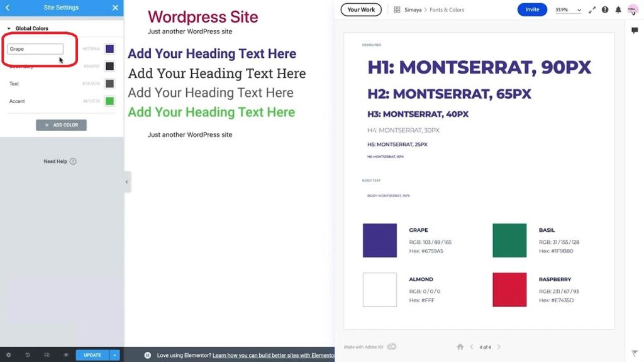Open the comments panel icon
644x362 pixels.
coord(635,30)
